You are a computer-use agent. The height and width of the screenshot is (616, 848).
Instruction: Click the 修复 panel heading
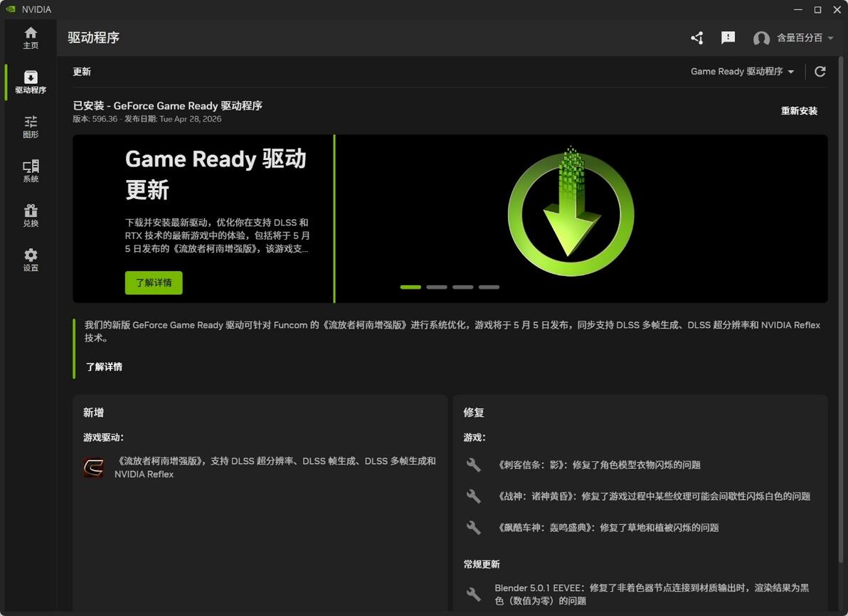pos(474,413)
